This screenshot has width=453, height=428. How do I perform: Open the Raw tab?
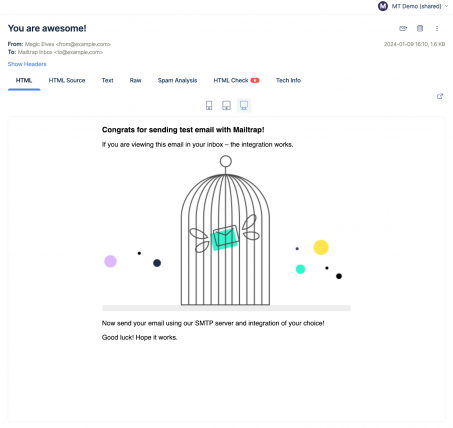(135, 80)
